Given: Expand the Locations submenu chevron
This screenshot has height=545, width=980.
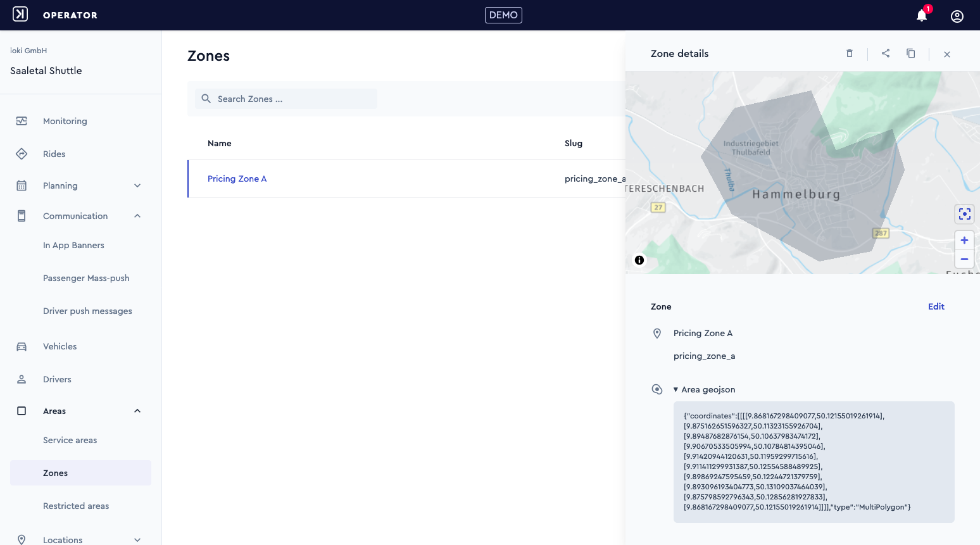Looking at the screenshot, I should [x=137, y=540].
